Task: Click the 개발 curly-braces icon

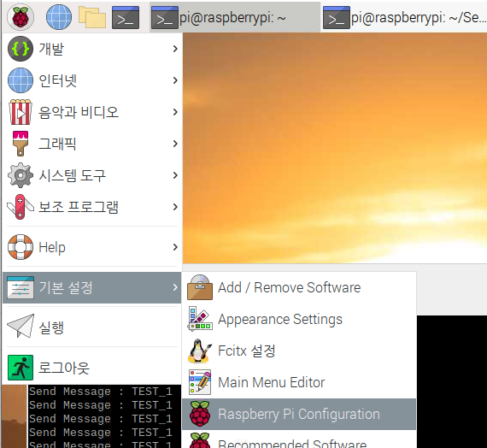Action: tap(21, 49)
